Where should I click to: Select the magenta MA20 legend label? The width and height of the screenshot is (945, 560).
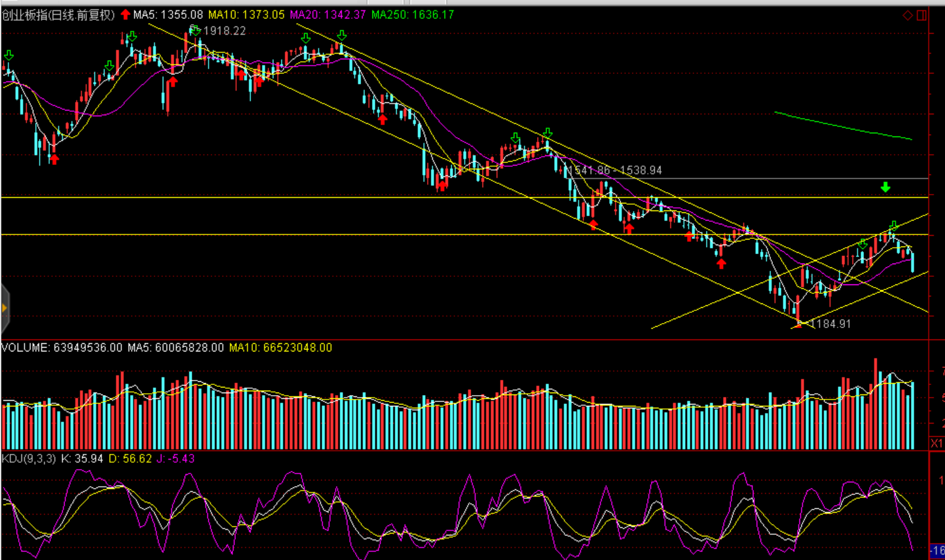tap(328, 15)
